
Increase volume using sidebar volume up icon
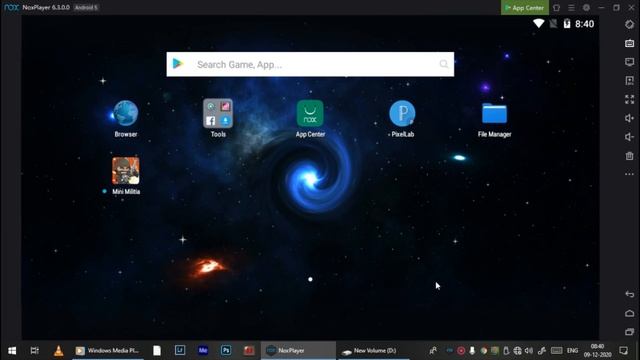(x=629, y=118)
